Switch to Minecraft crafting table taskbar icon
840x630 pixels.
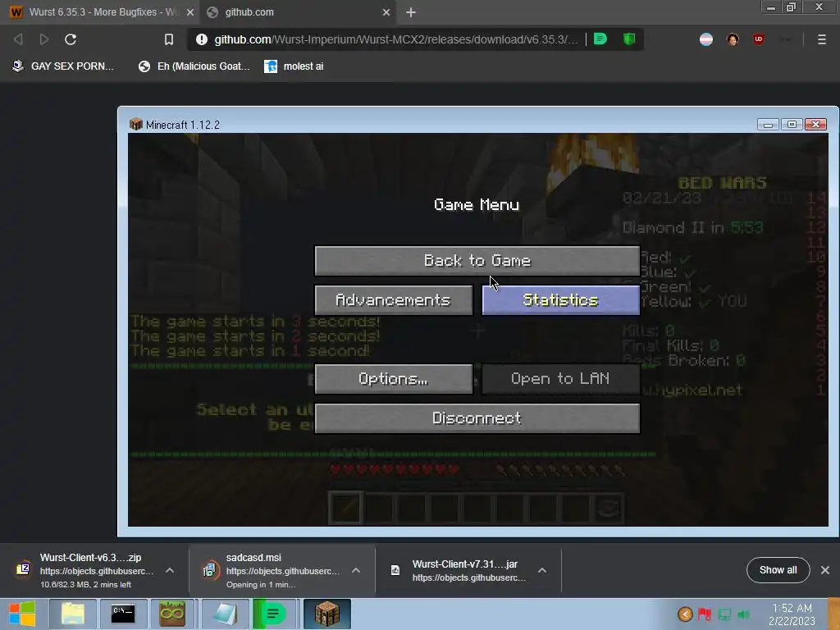(x=327, y=614)
